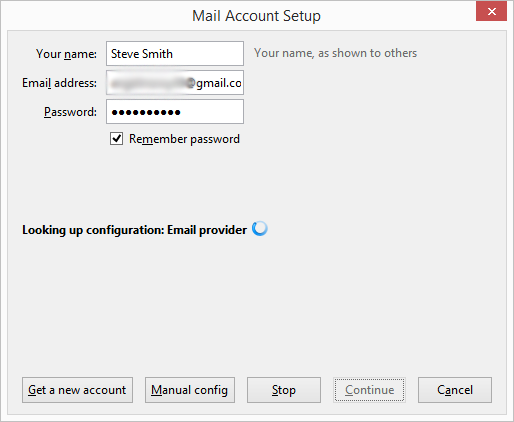Click the visible 'gmail.co' email text

tap(219, 83)
